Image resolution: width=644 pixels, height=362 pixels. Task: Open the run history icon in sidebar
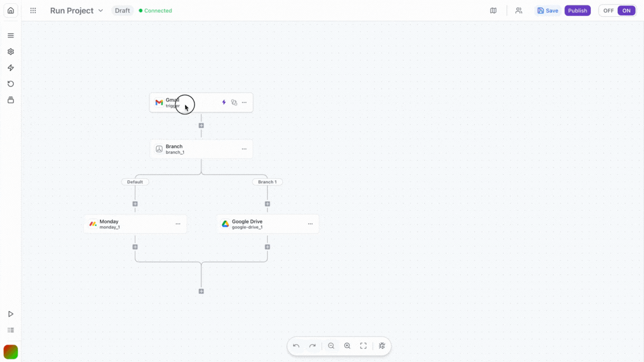pos(11,84)
